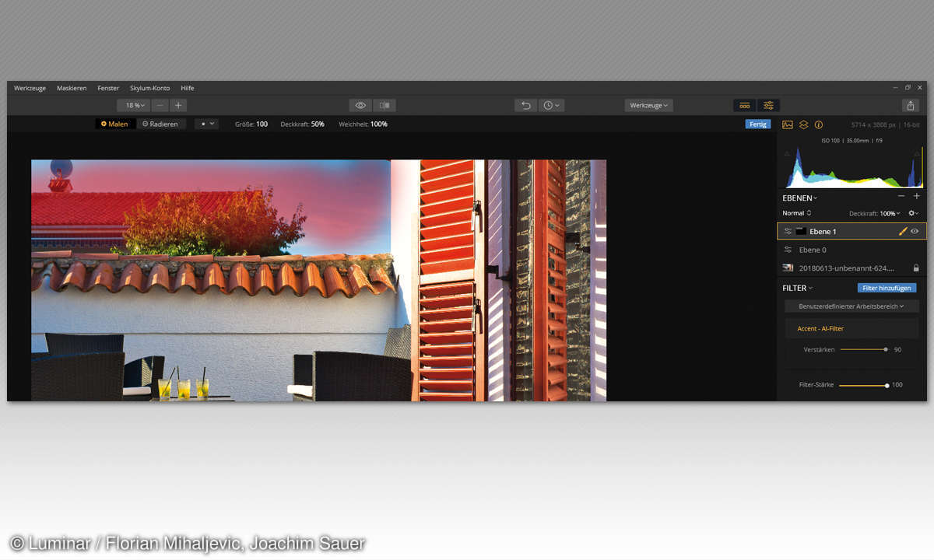Collapse the EBENEN panel header
Screen dimensions: 934x560
(x=799, y=198)
